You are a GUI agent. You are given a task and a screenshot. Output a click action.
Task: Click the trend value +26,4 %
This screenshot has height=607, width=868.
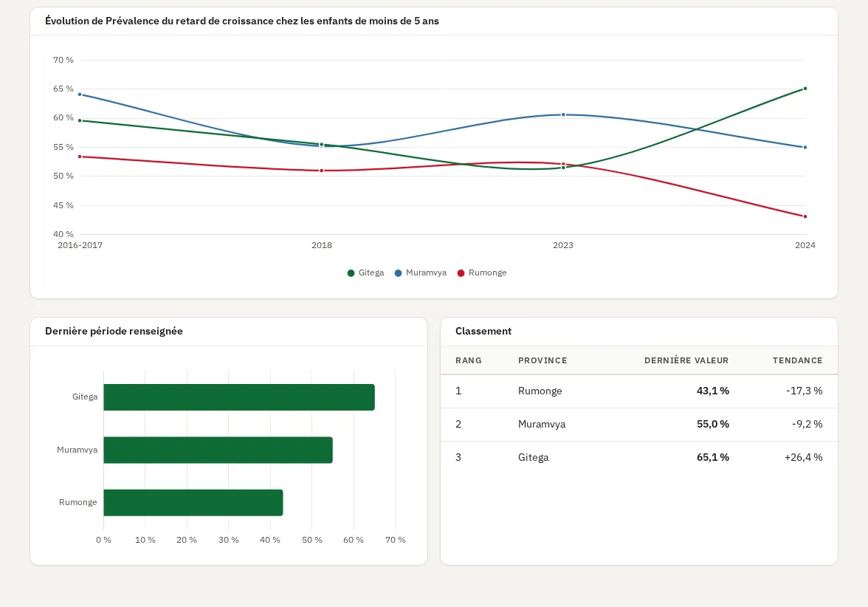803,458
